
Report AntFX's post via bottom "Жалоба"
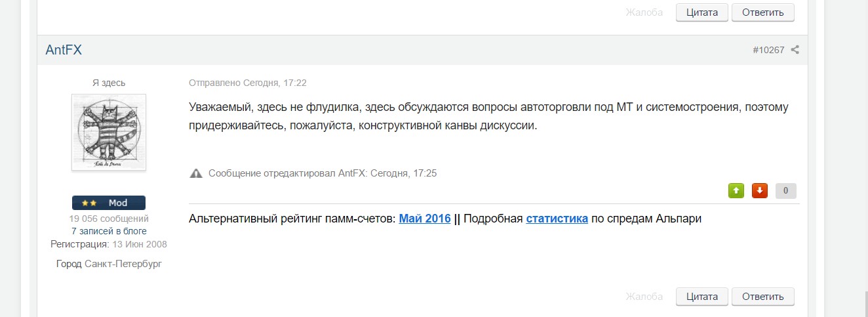tap(644, 296)
